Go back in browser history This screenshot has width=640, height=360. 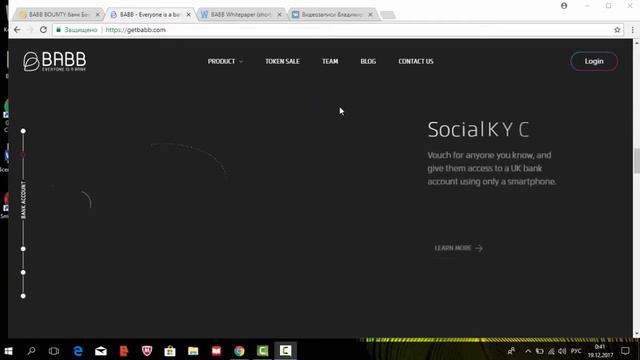[17, 30]
